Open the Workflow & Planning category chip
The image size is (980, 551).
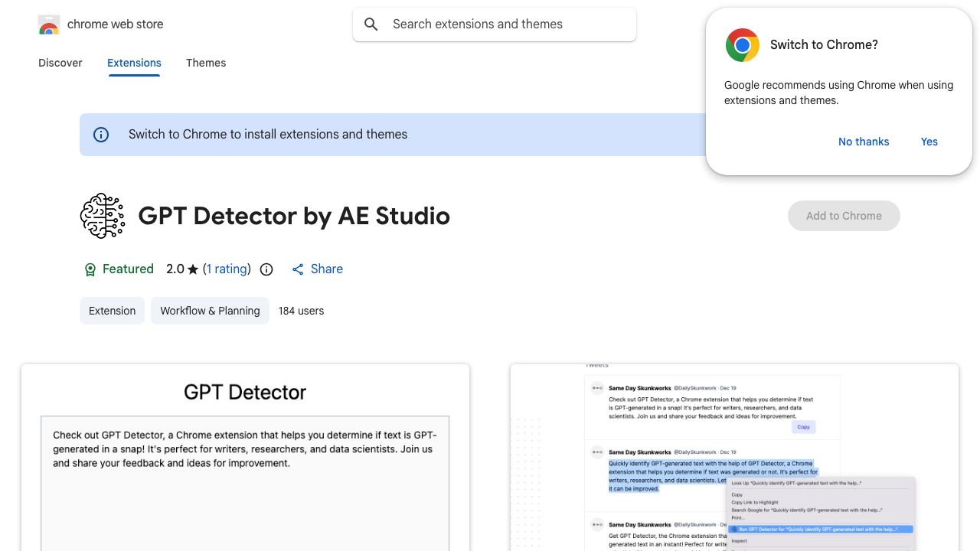(x=210, y=311)
